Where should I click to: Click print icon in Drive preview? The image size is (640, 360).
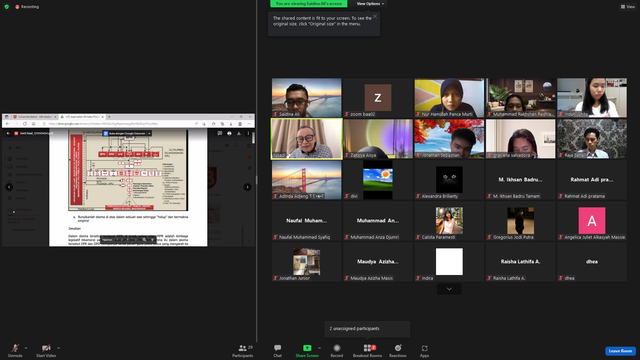[229, 133]
